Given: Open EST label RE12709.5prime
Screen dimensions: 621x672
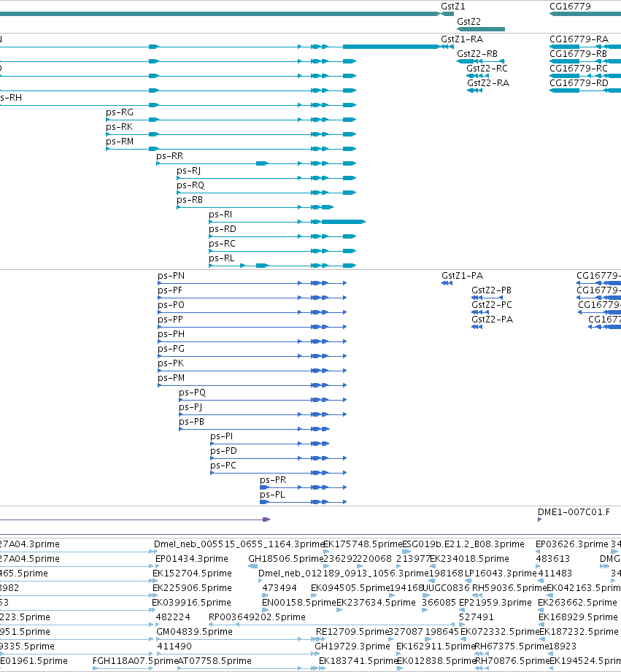Looking at the screenshot, I should click(352, 632).
